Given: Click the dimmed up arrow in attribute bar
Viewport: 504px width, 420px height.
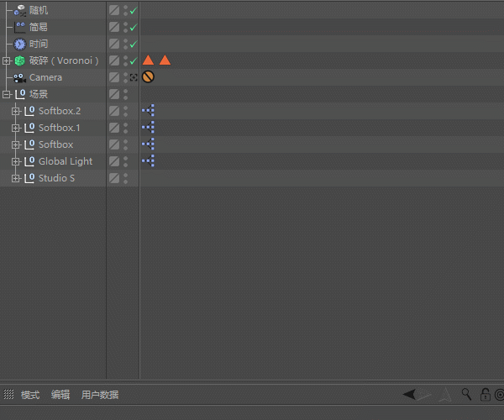Looking at the screenshot, I should (x=445, y=395).
